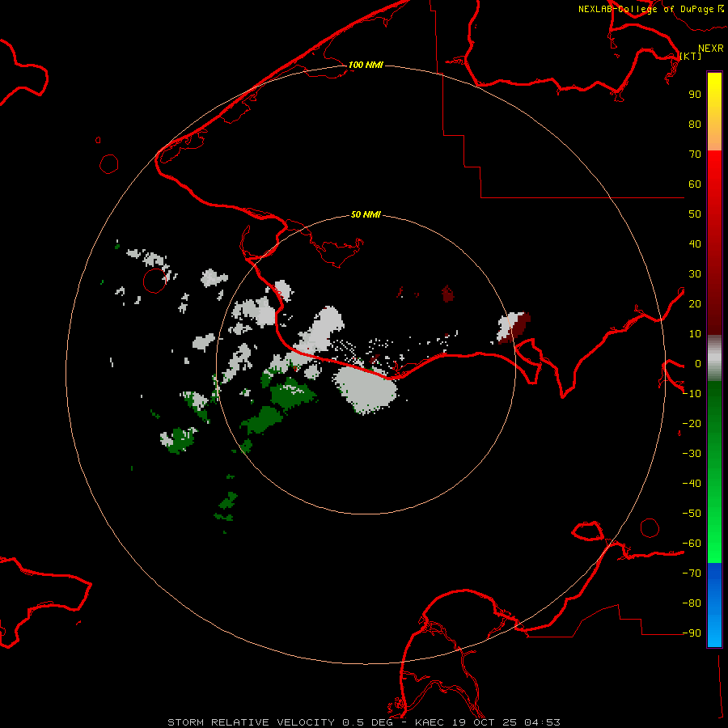Click the -20 value on the velocity scale
Image resolution: width=728 pixels, height=728 pixels.
(x=692, y=424)
